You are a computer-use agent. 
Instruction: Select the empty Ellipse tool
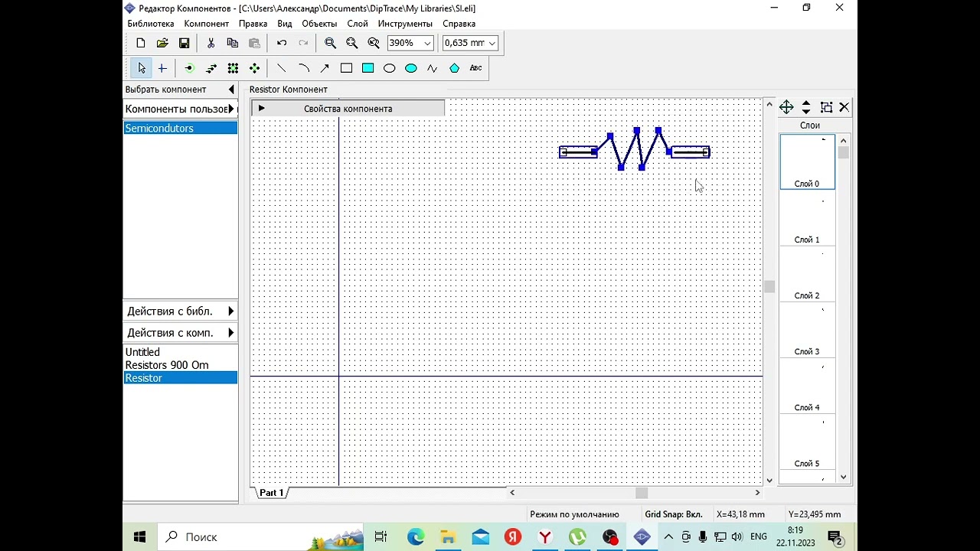click(x=389, y=68)
